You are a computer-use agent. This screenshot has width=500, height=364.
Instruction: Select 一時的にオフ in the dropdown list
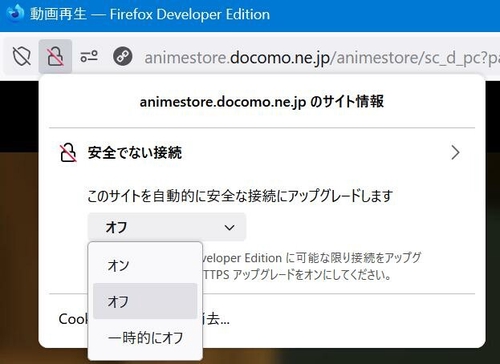pos(145,337)
